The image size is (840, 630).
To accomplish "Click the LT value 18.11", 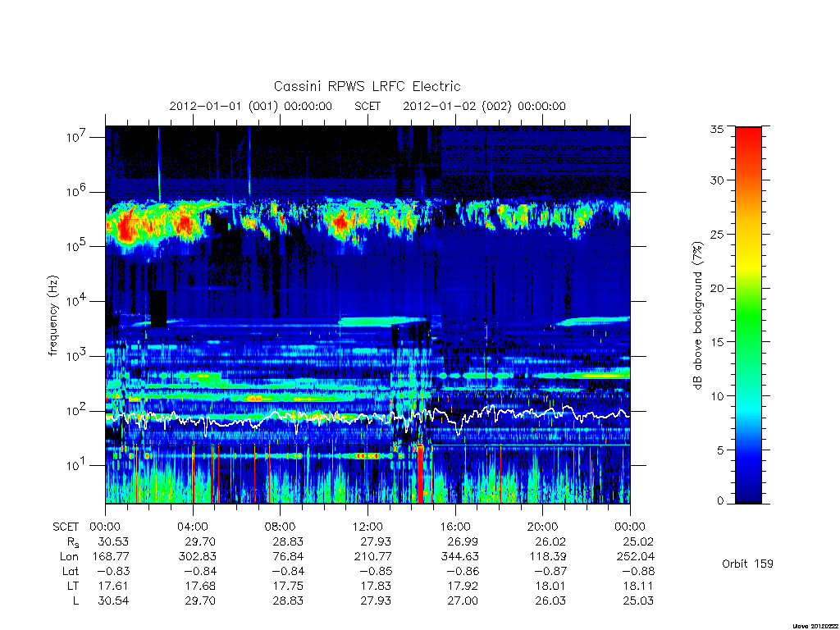I will pos(638,586).
